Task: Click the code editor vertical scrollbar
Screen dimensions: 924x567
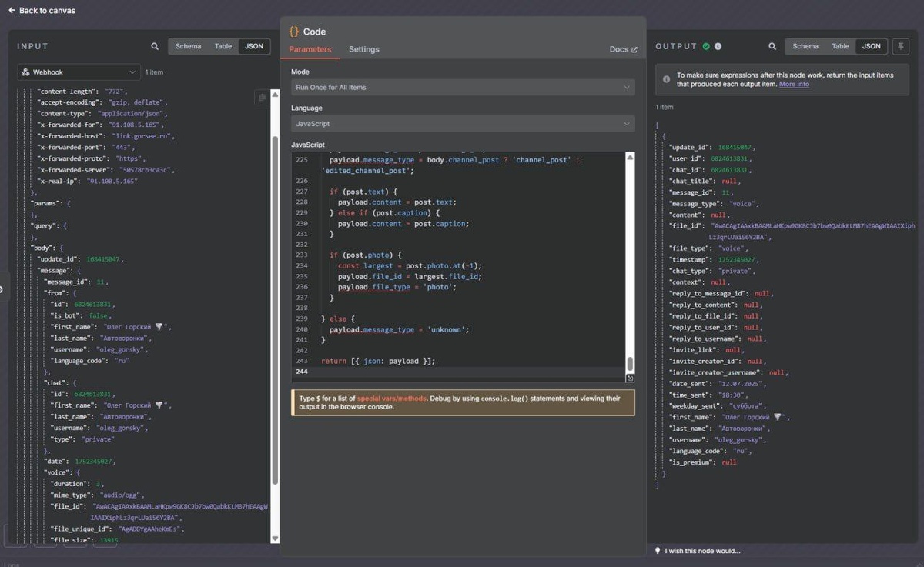Action: [x=630, y=364]
